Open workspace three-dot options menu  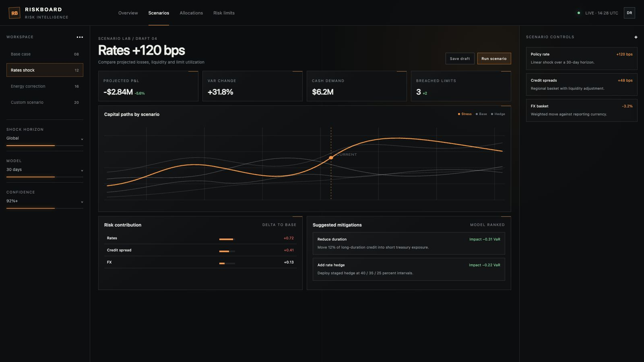(80, 37)
